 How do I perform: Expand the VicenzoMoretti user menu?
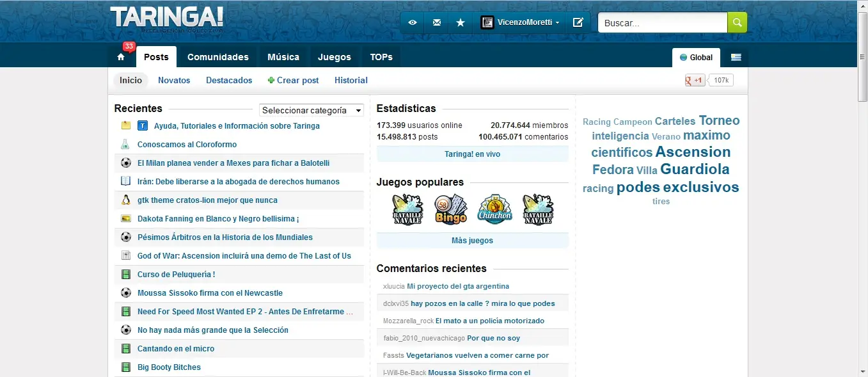528,22
